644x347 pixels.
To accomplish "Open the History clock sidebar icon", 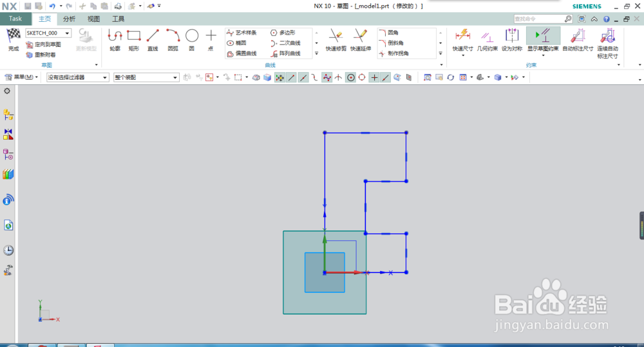I will point(8,250).
